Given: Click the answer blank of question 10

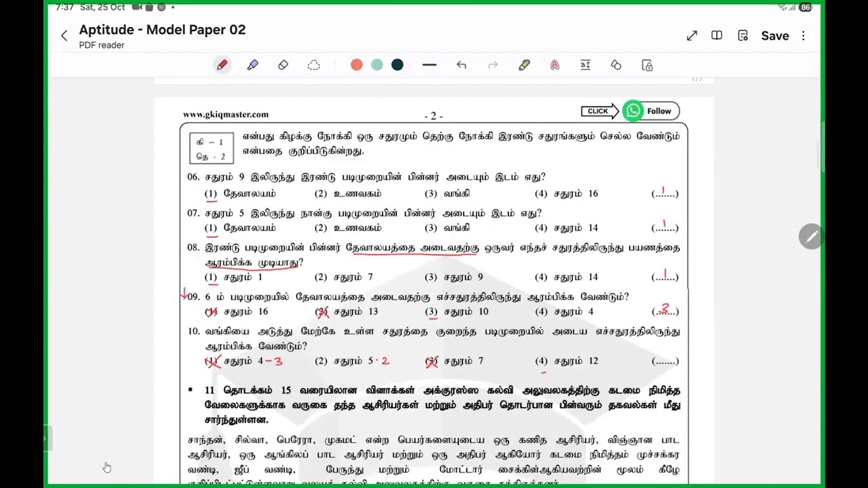Looking at the screenshot, I should coord(665,361).
